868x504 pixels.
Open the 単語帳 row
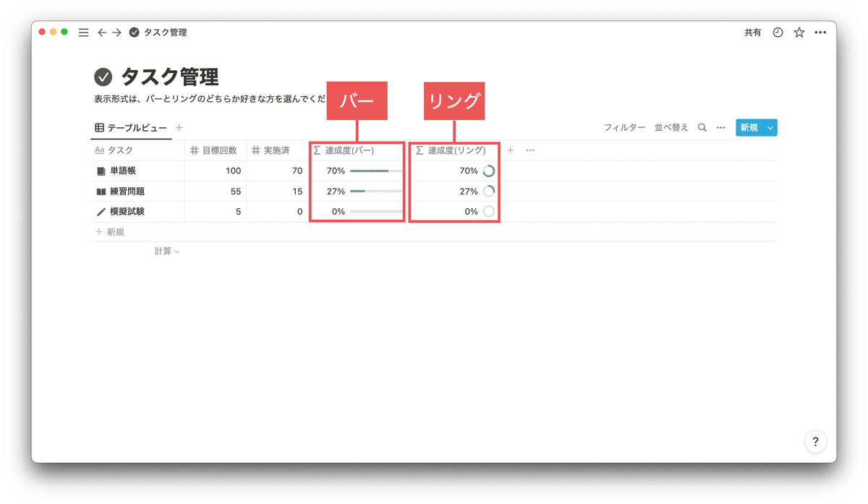tap(123, 171)
